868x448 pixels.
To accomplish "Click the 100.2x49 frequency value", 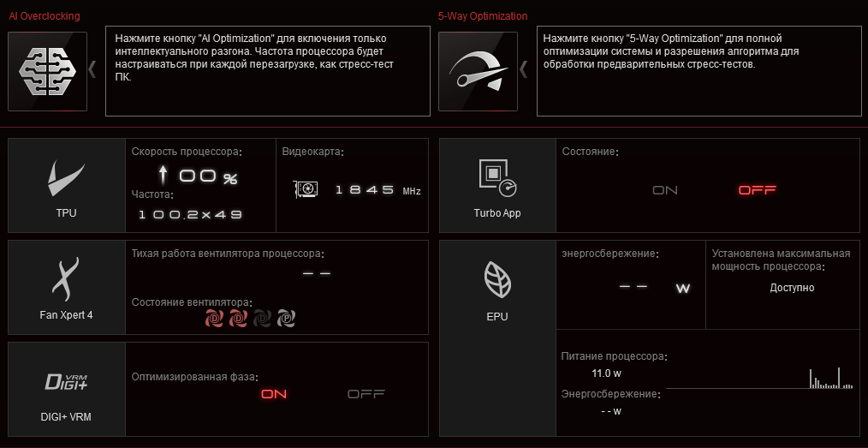I will point(190,214).
